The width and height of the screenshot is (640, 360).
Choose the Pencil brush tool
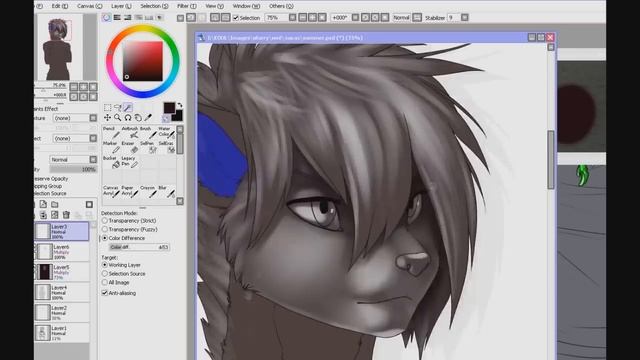pyautogui.click(x=111, y=132)
